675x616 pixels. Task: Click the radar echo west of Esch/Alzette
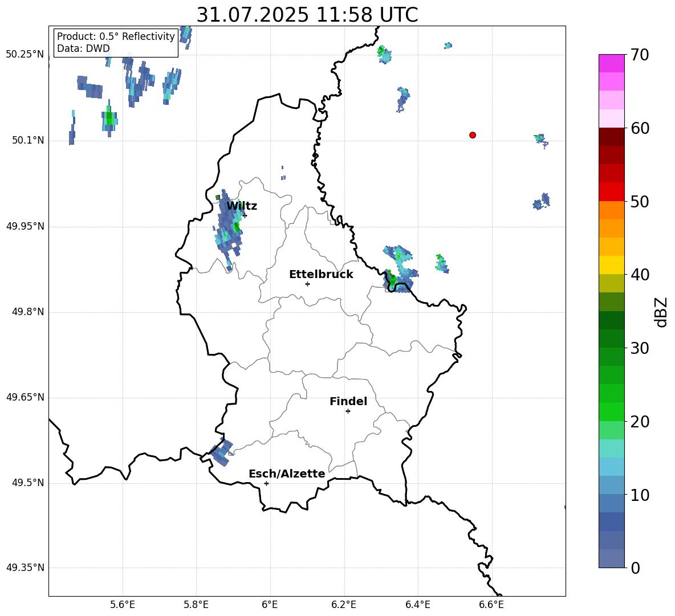[222, 452]
